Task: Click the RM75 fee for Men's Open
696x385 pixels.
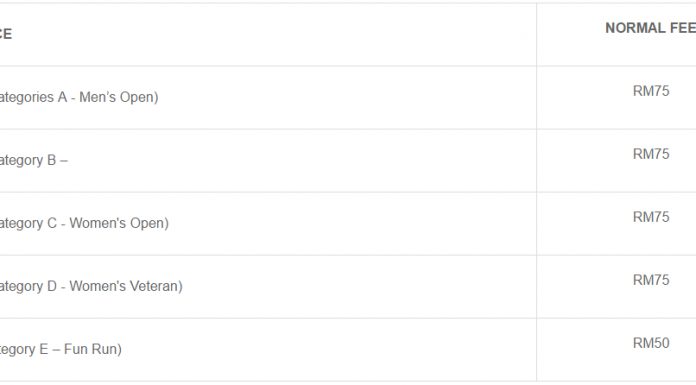Action: [651, 91]
